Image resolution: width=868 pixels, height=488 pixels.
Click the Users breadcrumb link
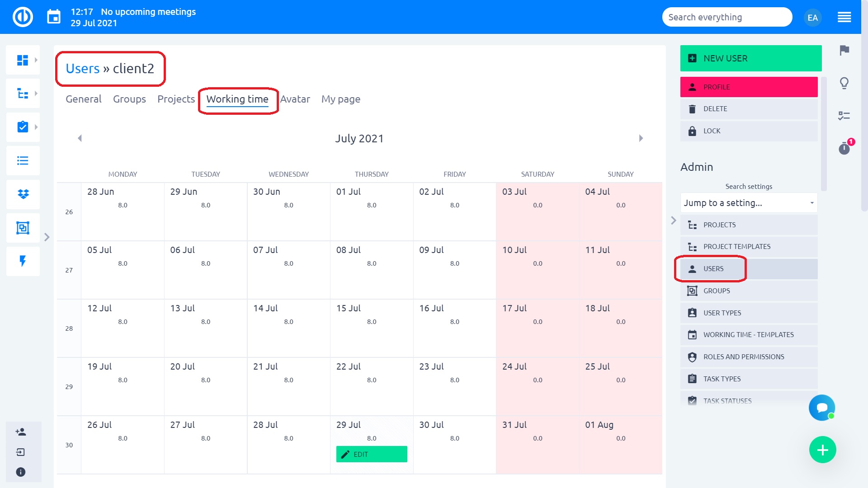[82, 68]
